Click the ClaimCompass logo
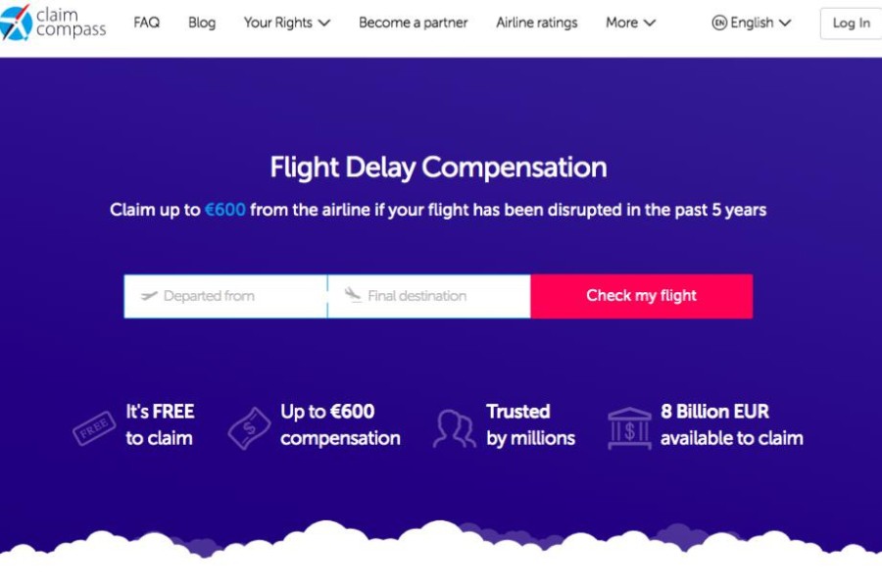This screenshot has width=882, height=588. [54, 23]
